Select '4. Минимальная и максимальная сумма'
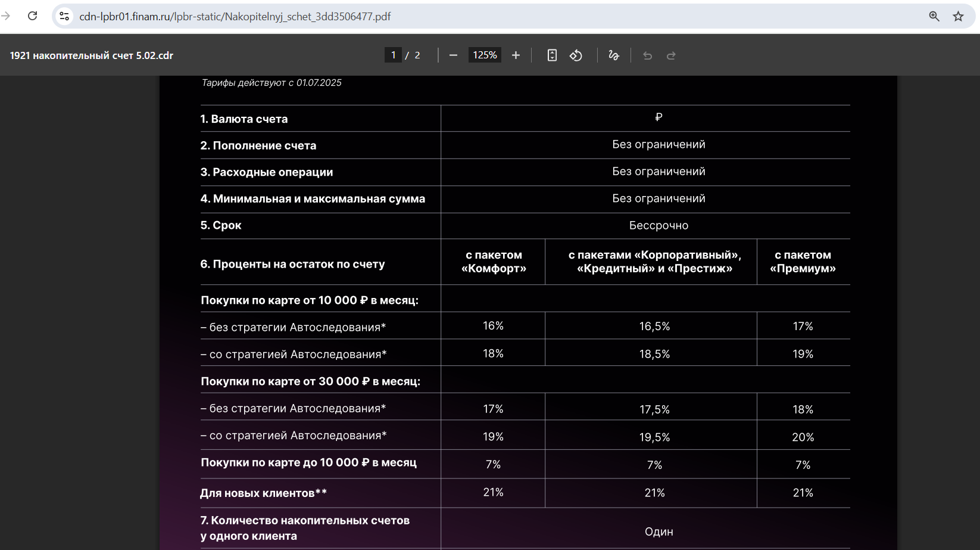Viewport: 980px width, 550px height. click(x=313, y=199)
